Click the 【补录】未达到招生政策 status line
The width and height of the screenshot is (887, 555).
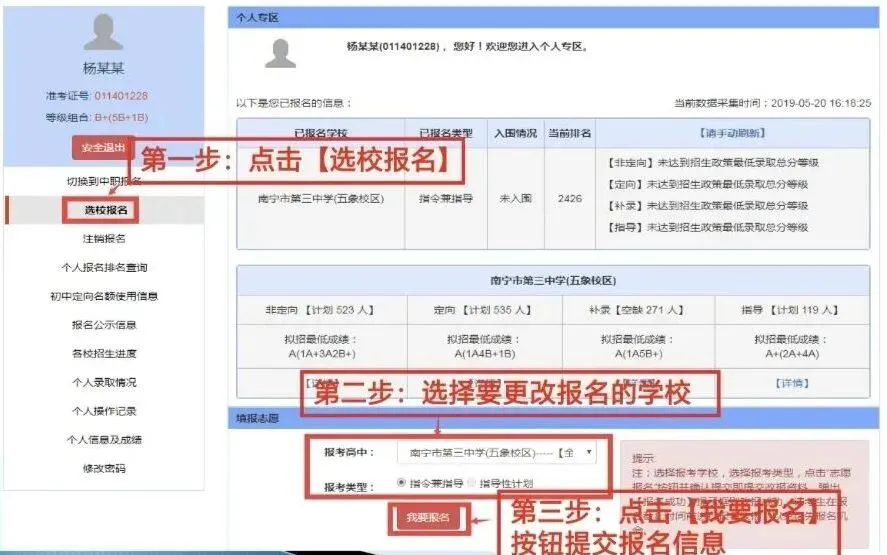coord(707,206)
